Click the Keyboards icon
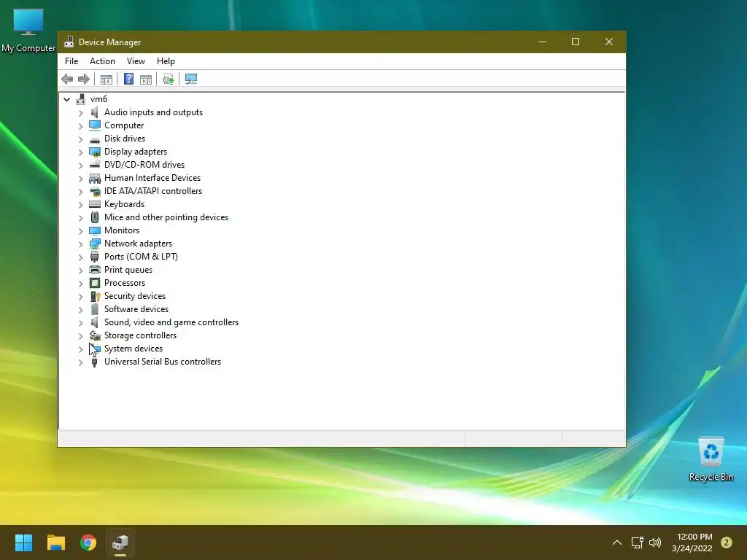 pos(95,204)
